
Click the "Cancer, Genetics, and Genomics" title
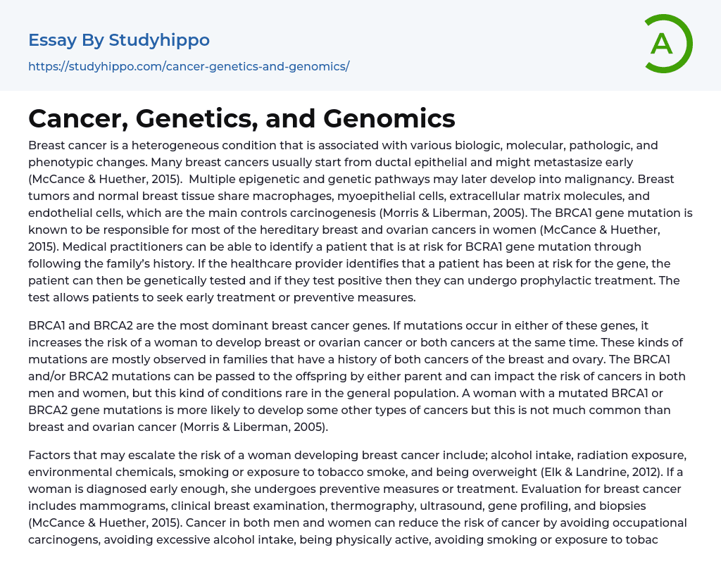tap(242, 118)
